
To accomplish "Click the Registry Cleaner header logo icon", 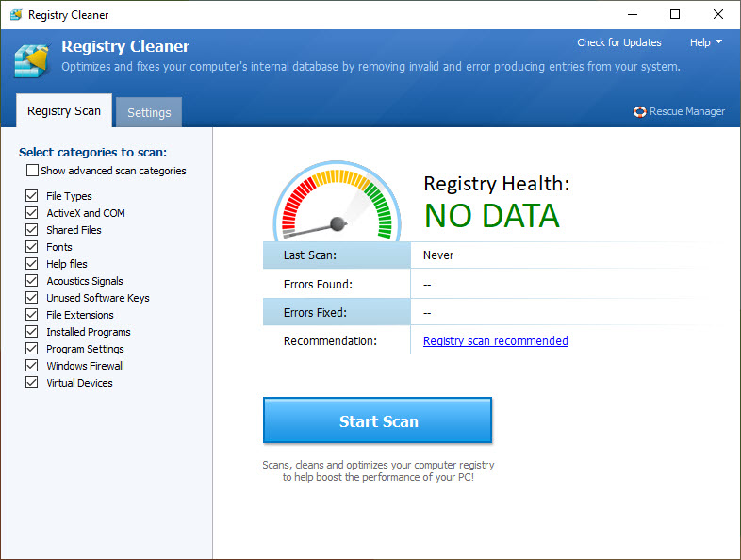I will [32, 60].
